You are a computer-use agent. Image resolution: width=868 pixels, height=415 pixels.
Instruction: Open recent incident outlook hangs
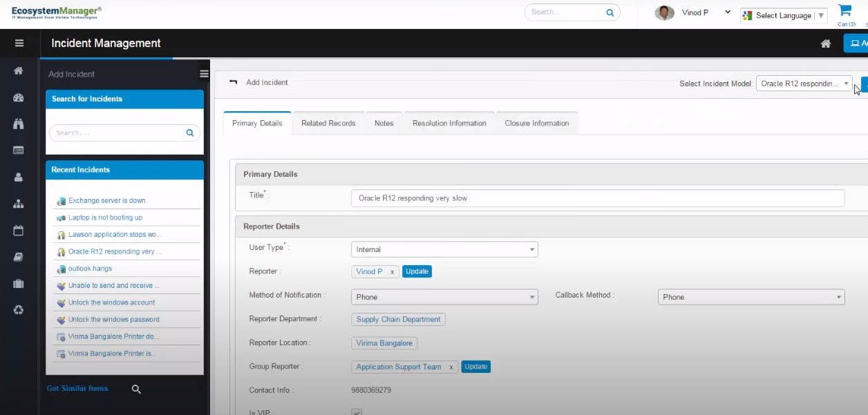click(90, 269)
